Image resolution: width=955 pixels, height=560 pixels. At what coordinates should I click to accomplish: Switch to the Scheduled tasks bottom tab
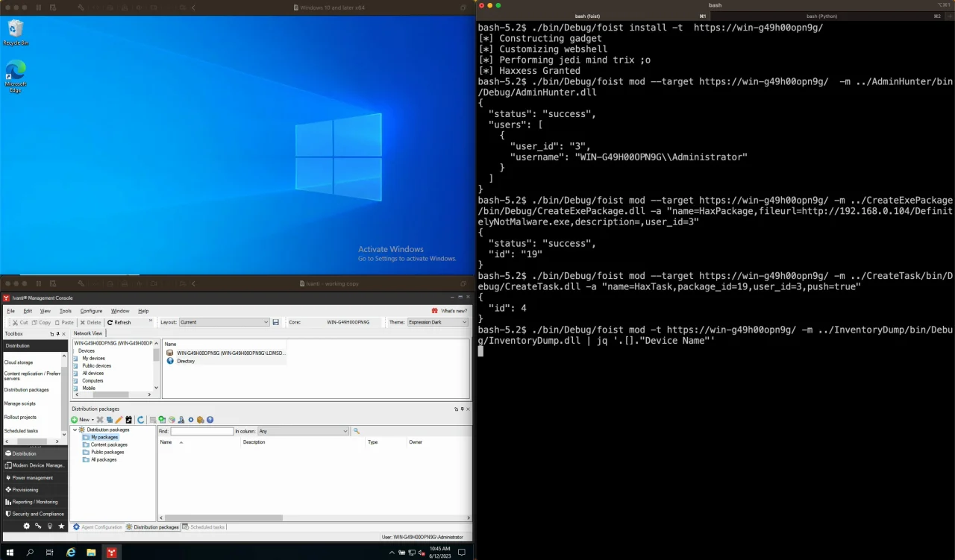pyautogui.click(x=204, y=527)
